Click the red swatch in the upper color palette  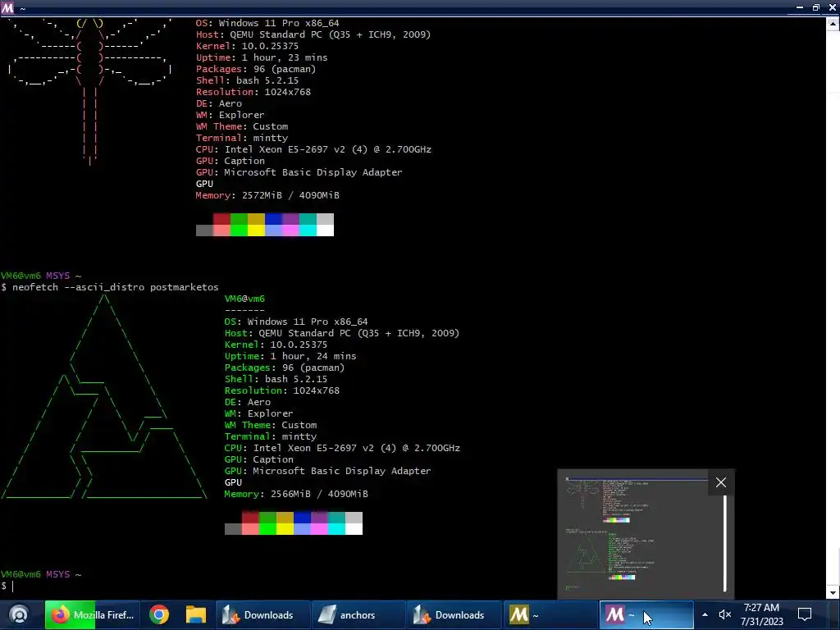pyautogui.click(x=221, y=218)
